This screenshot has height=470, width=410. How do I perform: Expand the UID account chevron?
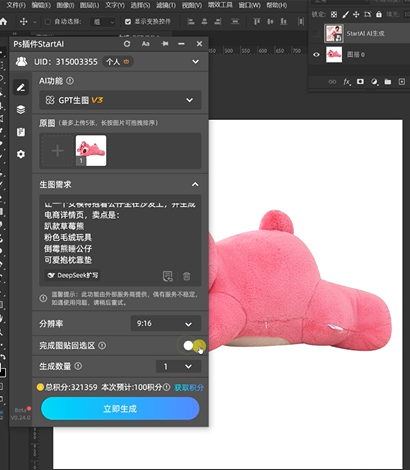tap(196, 62)
